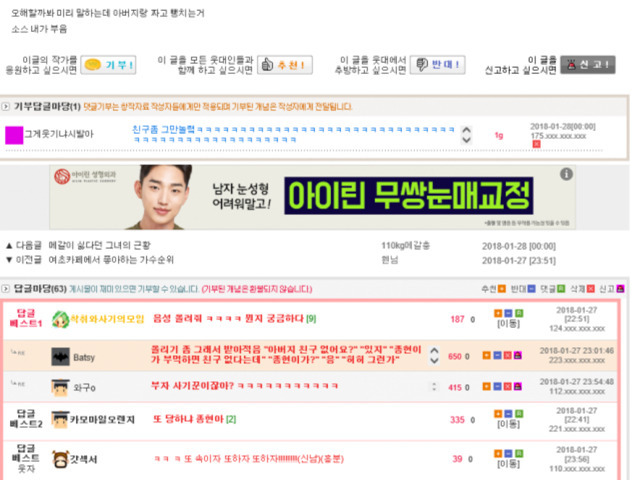640x480 pixels.
Task: Report 와구o's reply using the purple siren icon
Action: tap(518, 386)
